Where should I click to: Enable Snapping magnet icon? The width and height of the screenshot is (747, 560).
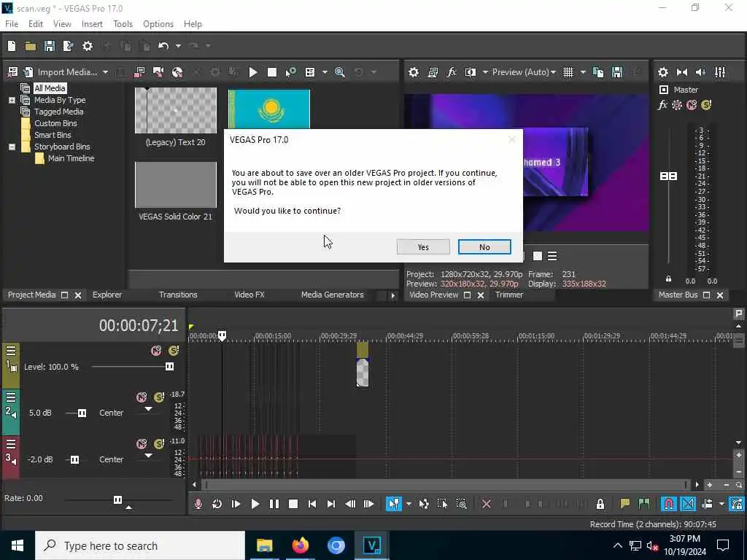pyautogui.click(x=669, y=504)
